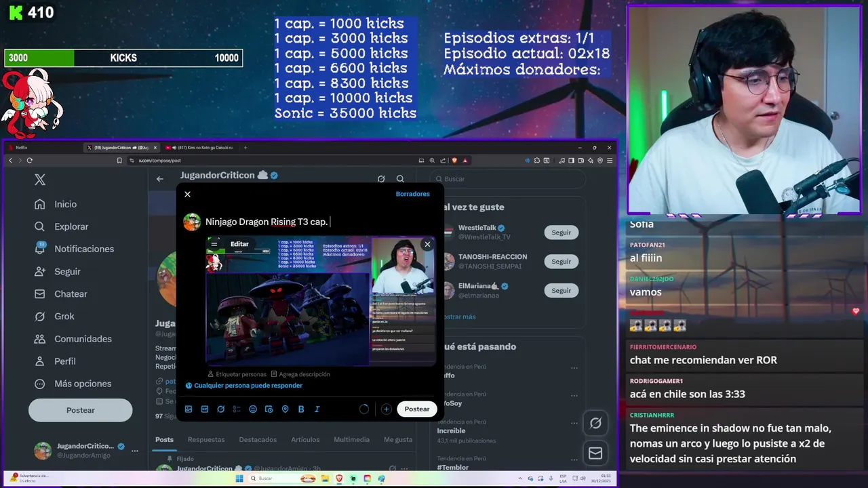Click the Grok icon in profile header

(x=381, y=179)
